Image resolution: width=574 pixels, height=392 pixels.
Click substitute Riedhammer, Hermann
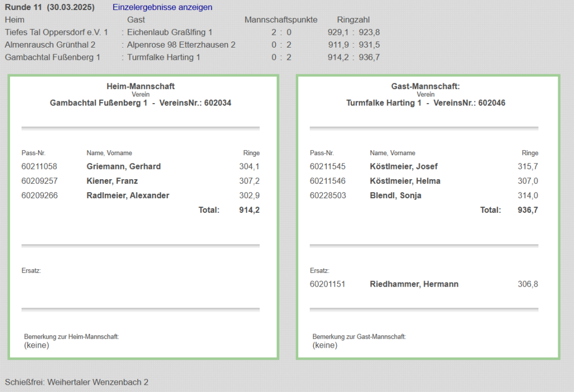pos(414,284)
